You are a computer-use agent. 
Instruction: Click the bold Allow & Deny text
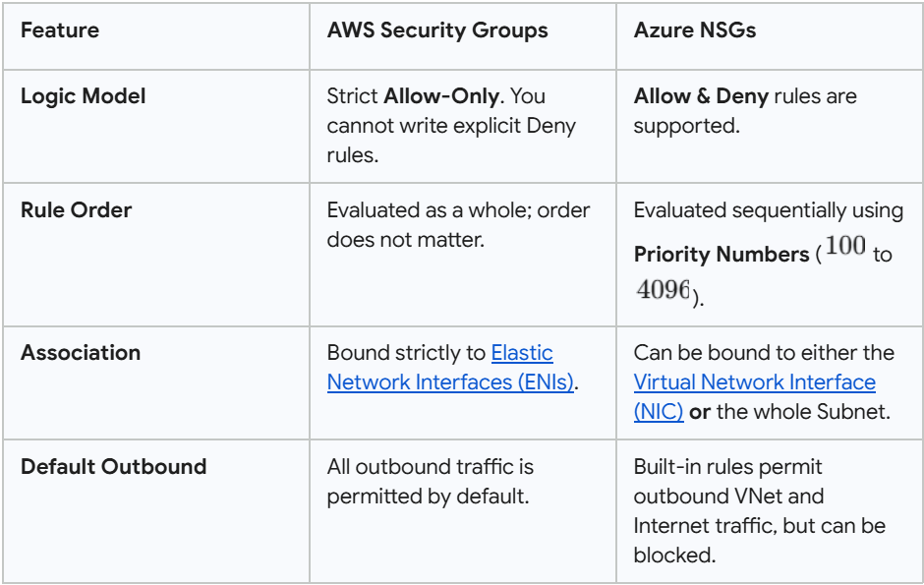pos(701,96)
